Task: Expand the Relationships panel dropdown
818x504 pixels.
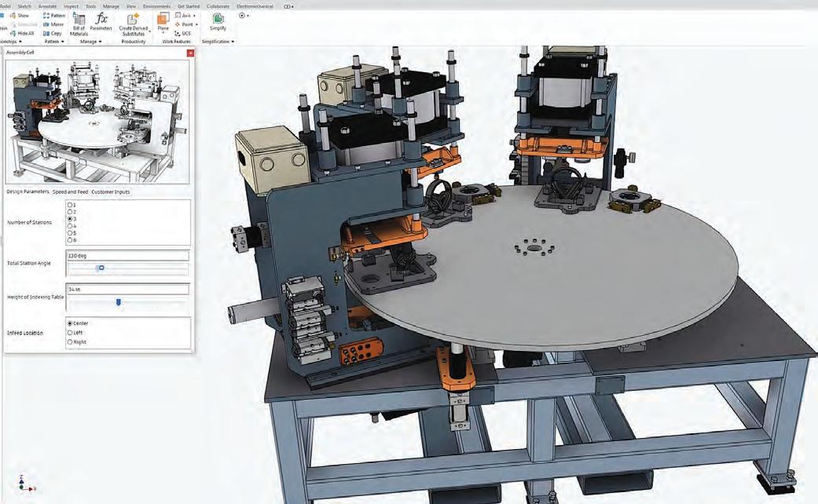Action: [x=21, y=42]
